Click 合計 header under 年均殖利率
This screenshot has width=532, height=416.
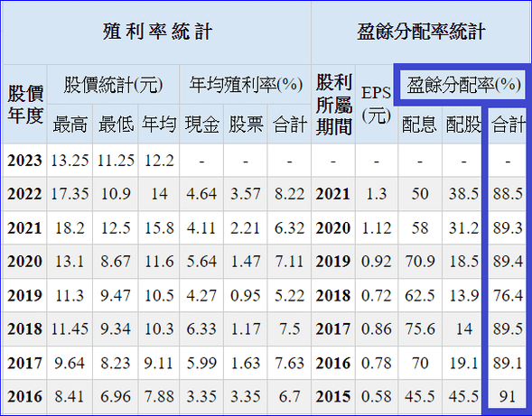289,125
